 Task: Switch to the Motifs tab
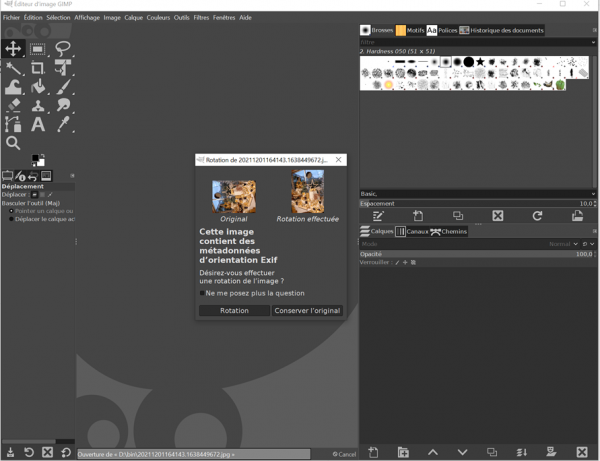point(410,30)
